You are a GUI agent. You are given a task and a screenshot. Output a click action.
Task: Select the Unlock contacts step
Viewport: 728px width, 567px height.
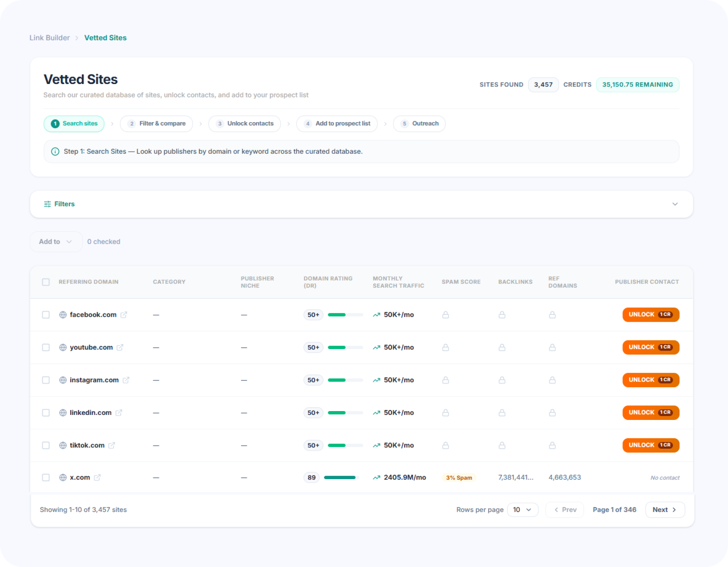tap(245, 124)
